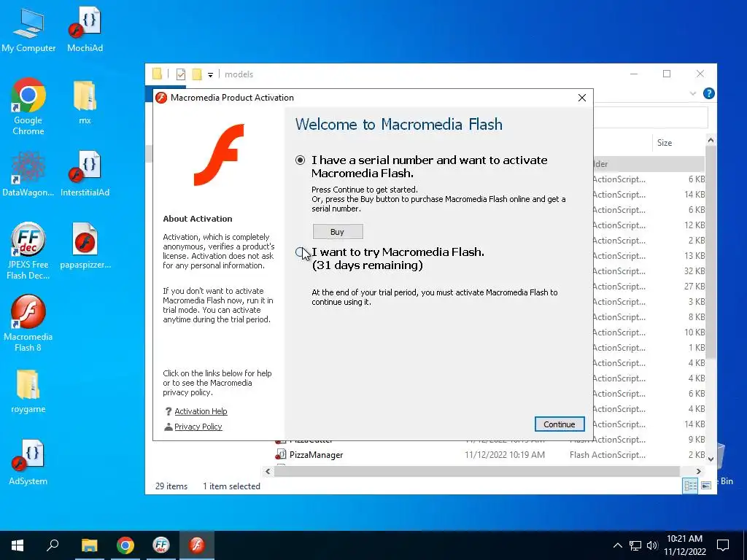Open Explorer help question mark icon

pos(709,93)
